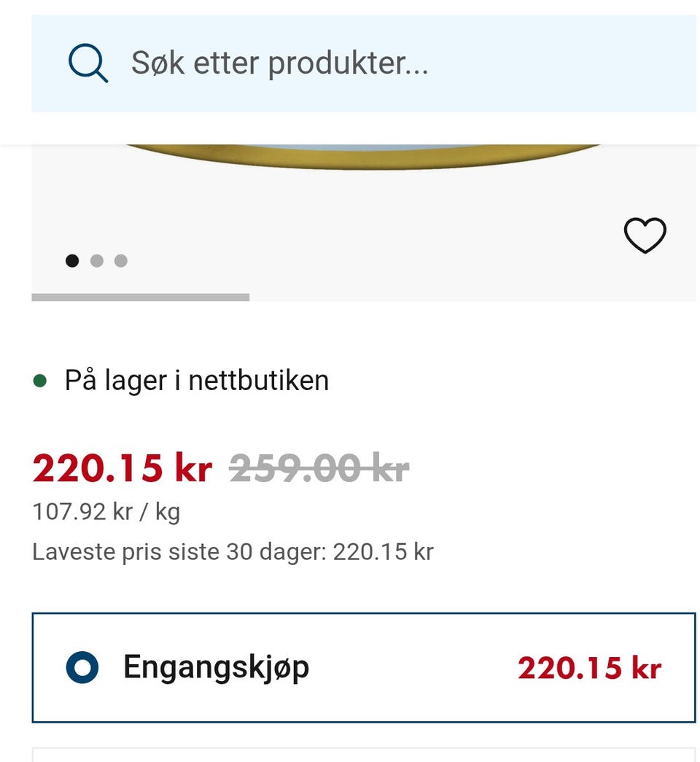This screenshot has height=762, width=700.
Task: Select the Engangskjøp radio button
Action: click(x=82, y=667)
